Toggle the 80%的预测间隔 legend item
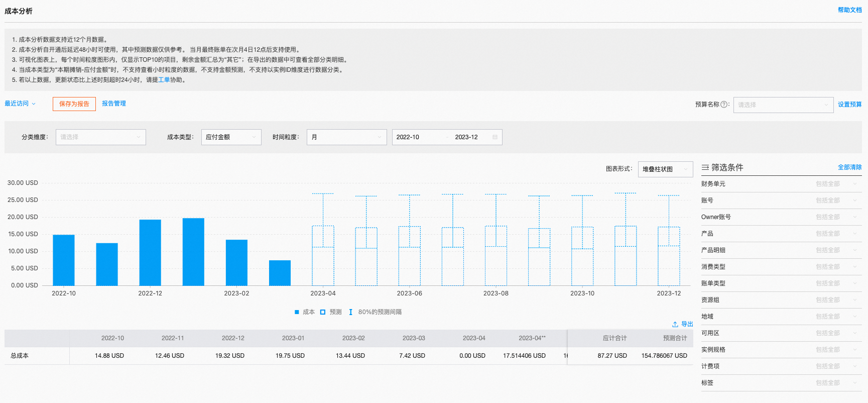The width and height of the screenshot is (868, 403). 375,312
